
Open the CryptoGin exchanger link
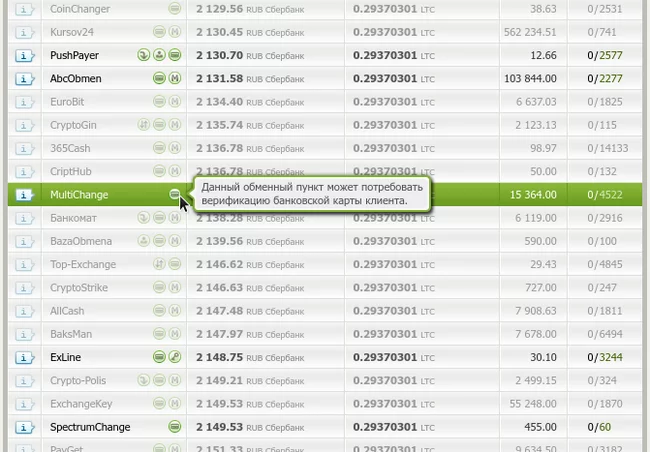[73, 125]
